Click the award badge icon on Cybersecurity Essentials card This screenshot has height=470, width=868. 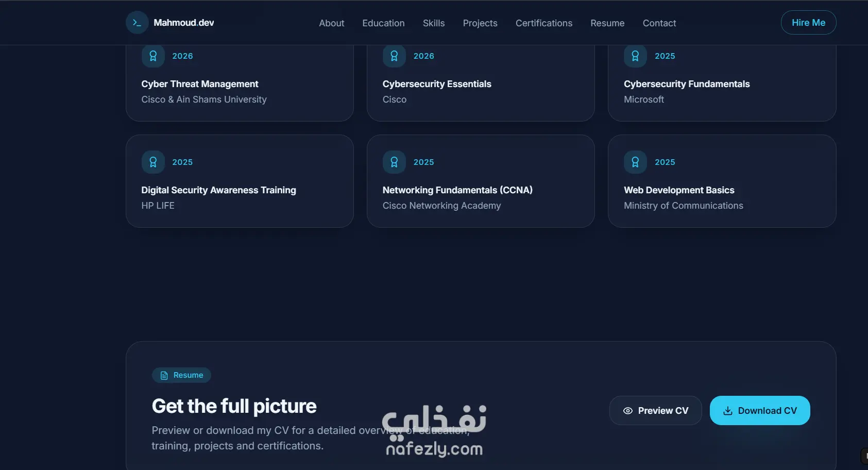(x=394, y=56)
